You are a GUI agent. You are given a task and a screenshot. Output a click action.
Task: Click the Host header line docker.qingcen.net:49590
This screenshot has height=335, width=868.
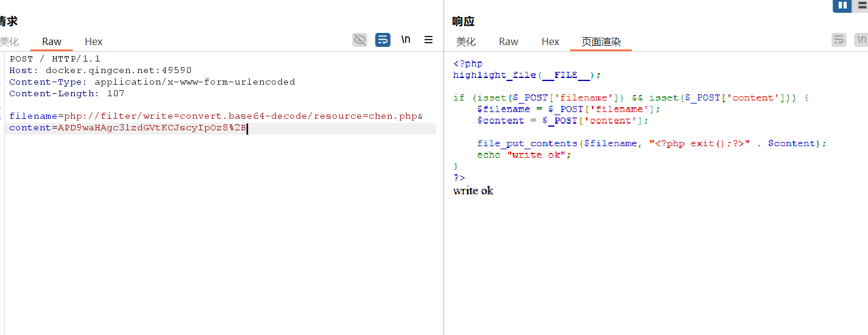coord(101,71)
